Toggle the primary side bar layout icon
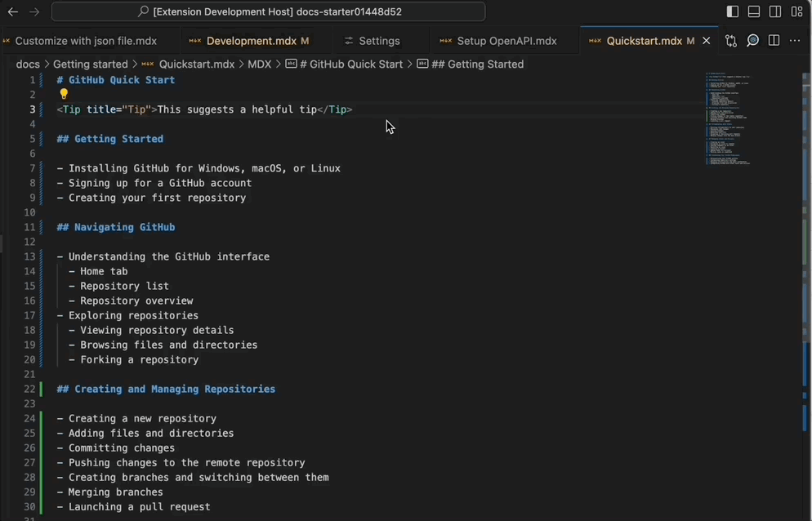 pos(732,11)
